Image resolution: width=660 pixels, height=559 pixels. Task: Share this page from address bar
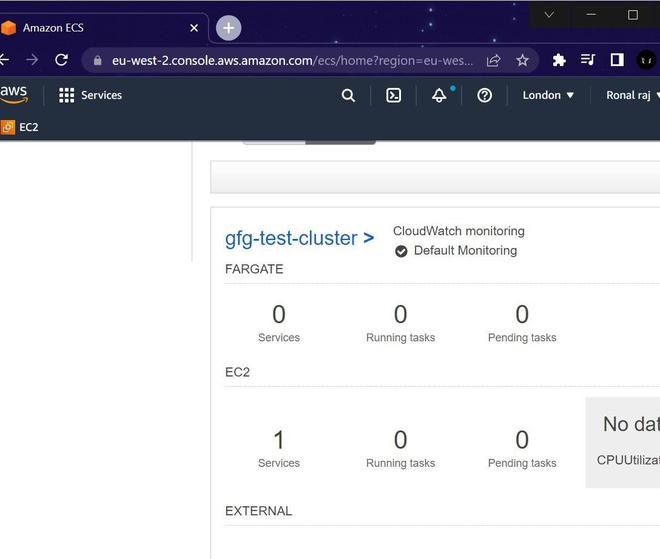pyautogui.click(x=493, y=61)
